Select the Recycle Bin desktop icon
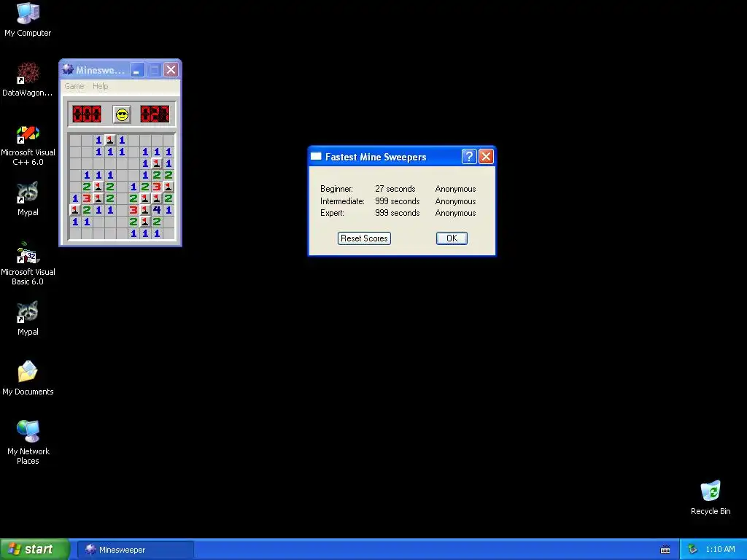The image size is (747, 560). 711,498
